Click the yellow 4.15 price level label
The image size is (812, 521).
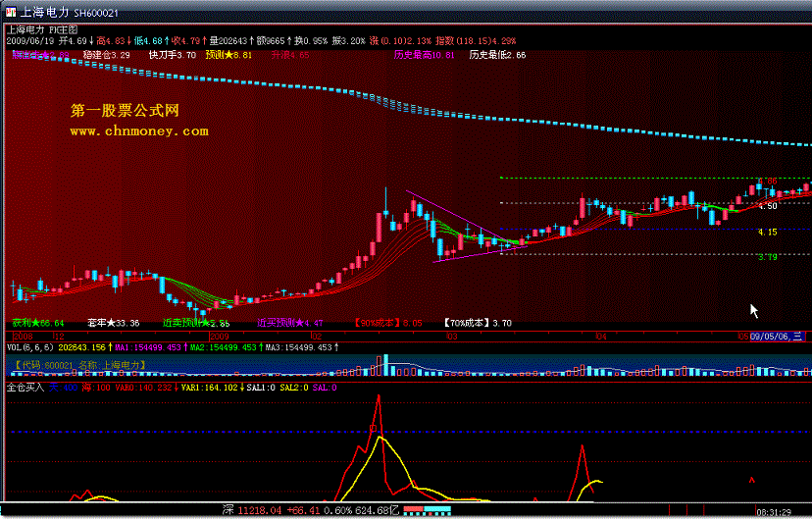[768, 232]
